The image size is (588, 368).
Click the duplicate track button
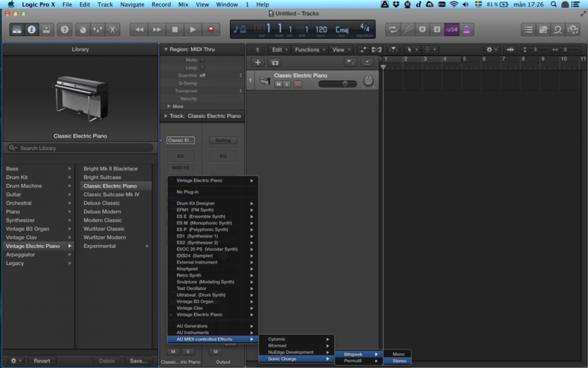[274, 63]
